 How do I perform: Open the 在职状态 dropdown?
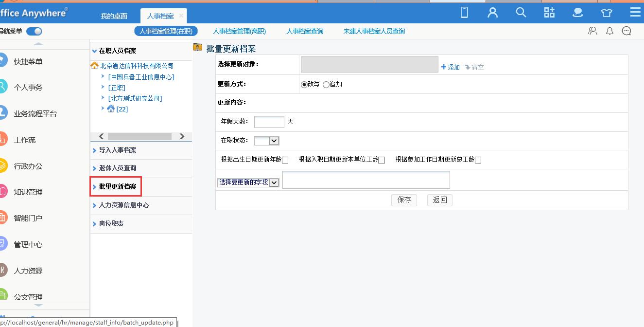(x=267, y=141)
